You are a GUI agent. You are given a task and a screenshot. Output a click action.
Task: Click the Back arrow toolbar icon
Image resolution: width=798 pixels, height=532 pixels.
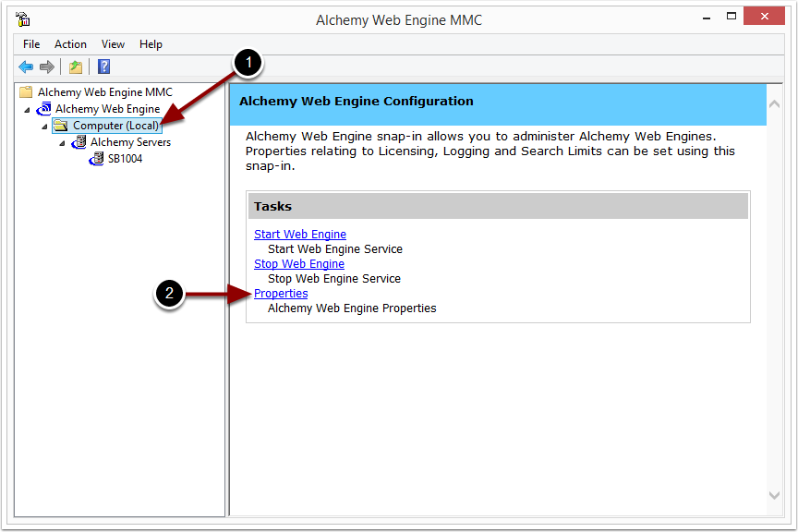(x=26, y=66)
